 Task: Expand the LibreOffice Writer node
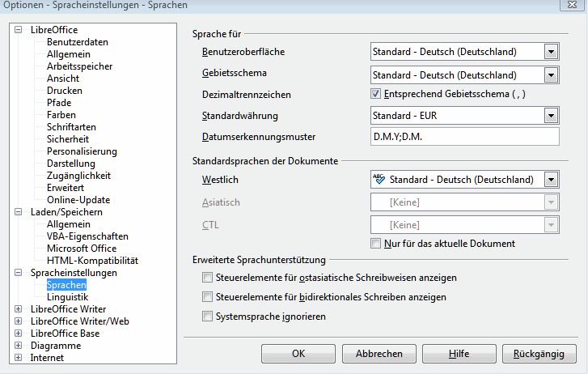click(x=18, y=309)
